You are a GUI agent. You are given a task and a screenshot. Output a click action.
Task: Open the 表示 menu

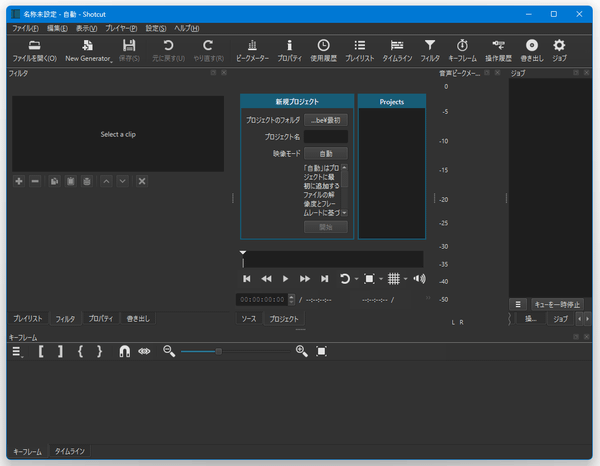click(86, 28)
